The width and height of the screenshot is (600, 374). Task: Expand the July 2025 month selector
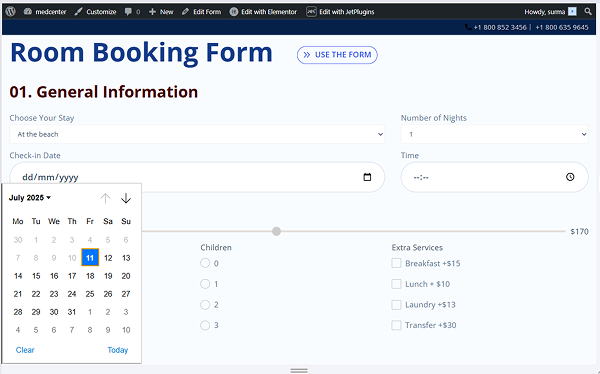click(30, 198)
